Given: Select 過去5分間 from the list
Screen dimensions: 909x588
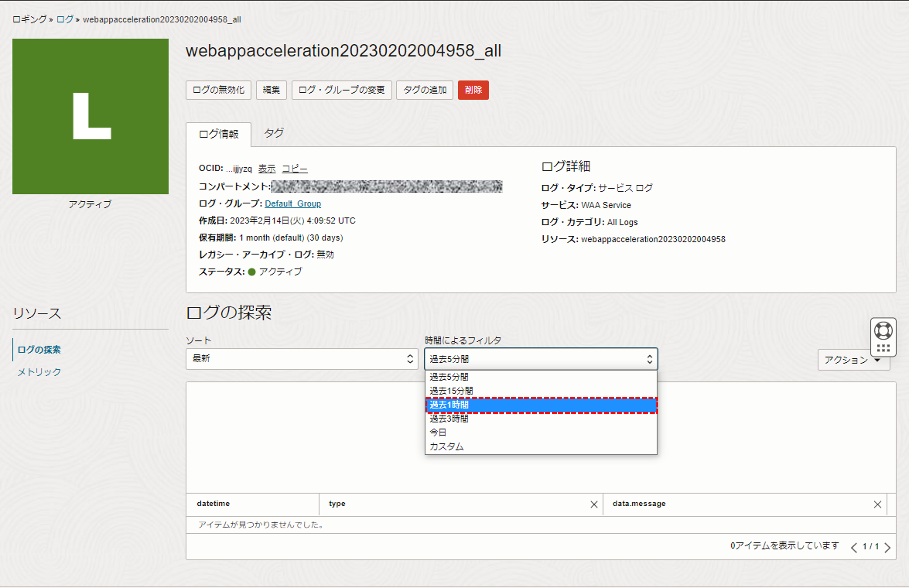Looking at the screenshot, I should click(x=541, y=377).
